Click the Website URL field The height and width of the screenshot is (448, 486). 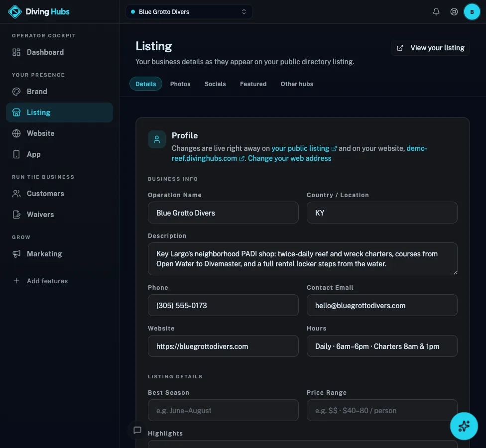[x=223, y=346]
